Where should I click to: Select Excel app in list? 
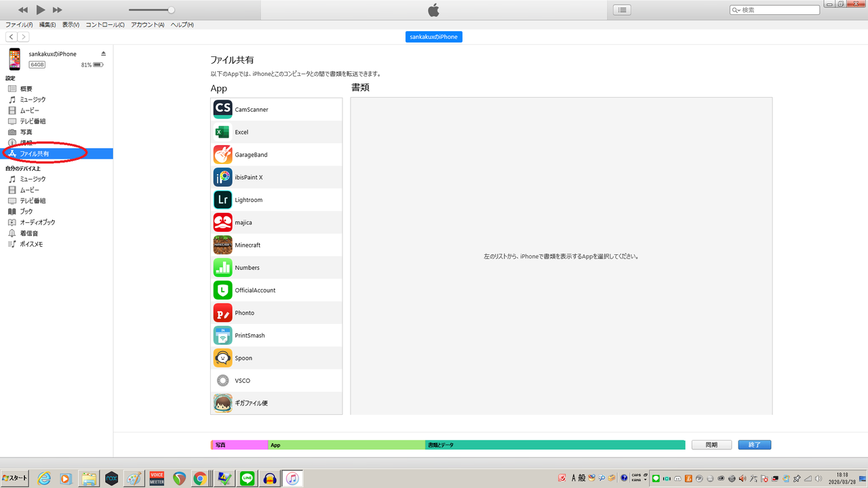point(277,132)
